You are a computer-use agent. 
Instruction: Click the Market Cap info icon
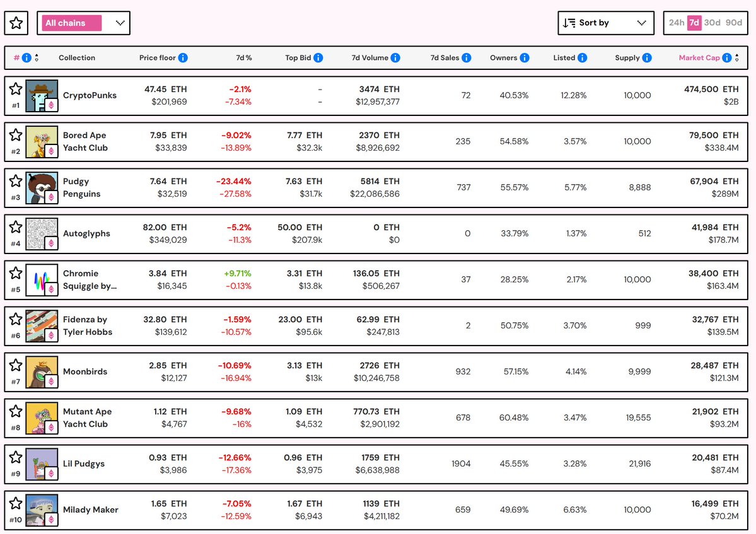point(727,58)
